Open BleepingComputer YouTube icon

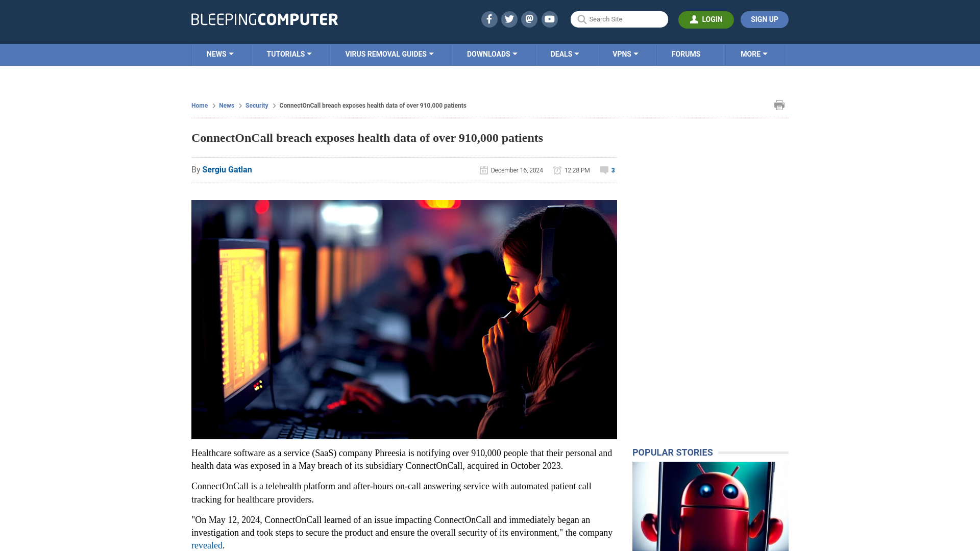coord(550,19)
